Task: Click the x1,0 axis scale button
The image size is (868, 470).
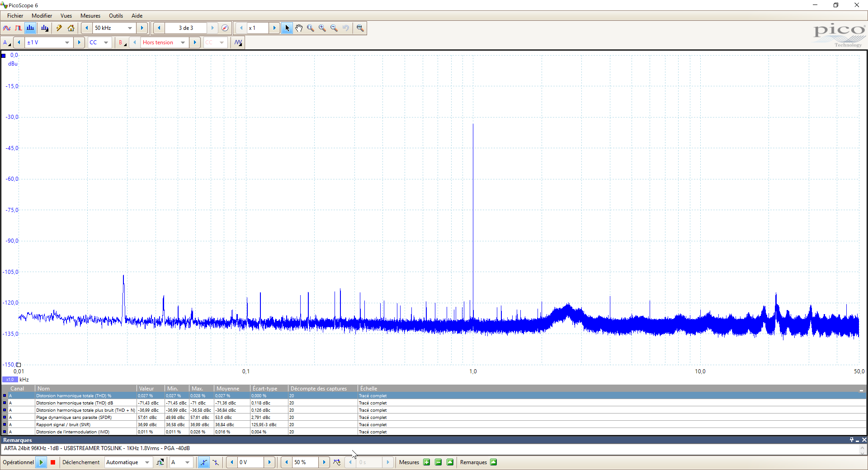Action: coord(10,380)
